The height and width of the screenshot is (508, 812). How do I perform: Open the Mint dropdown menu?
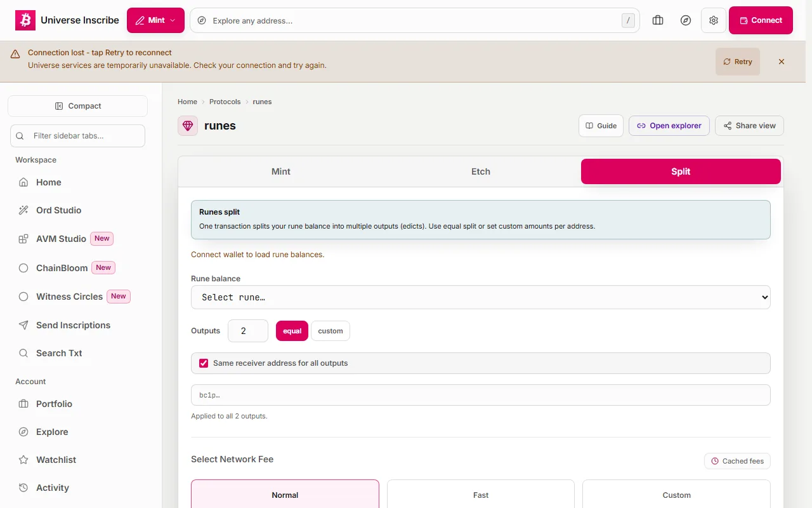[x=155, y=20]
